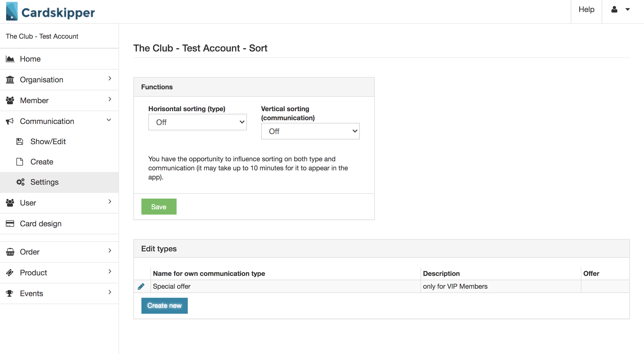Click the Card design credit card icon
This screenshot has width=644, height=354.
tap(10, 224)
